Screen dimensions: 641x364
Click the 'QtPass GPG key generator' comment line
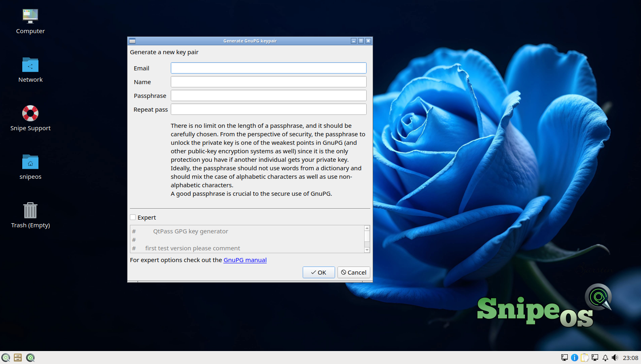tap(191, 231)
